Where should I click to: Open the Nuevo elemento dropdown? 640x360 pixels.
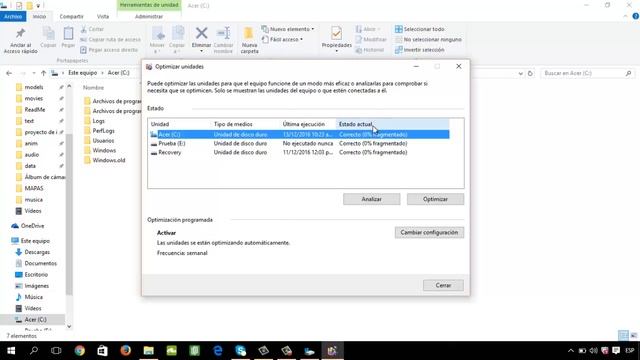[x=288, y=29]
